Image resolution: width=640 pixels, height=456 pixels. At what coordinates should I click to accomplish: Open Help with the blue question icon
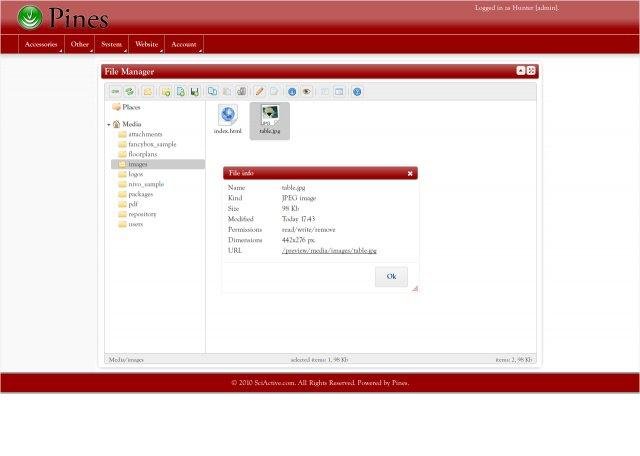tap(357, 91)
